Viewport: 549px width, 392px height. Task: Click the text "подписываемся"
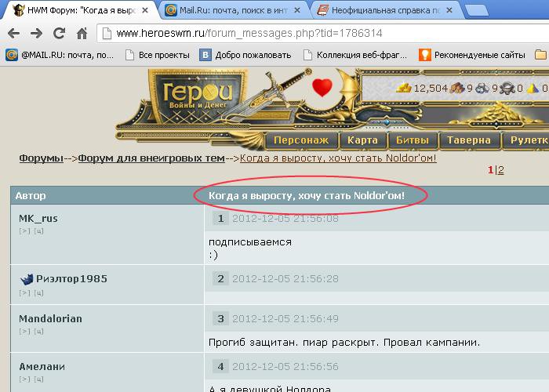(x=250, y=242)
